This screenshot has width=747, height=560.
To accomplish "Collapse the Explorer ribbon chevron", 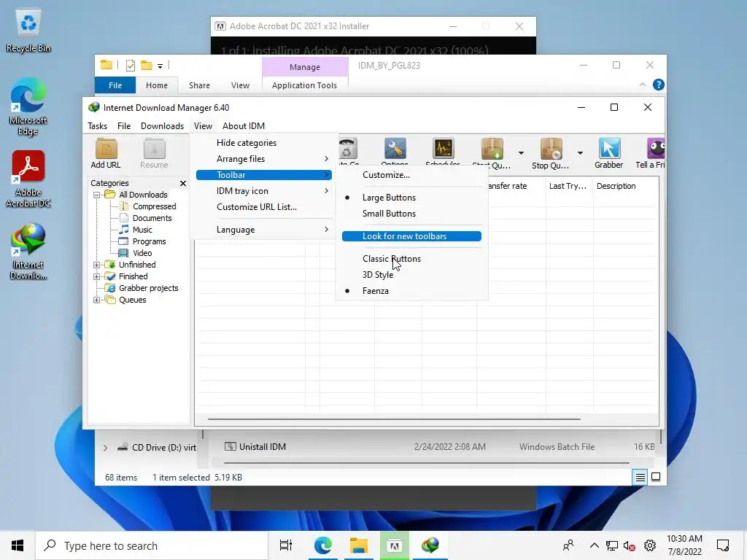I will coord(643,85).
